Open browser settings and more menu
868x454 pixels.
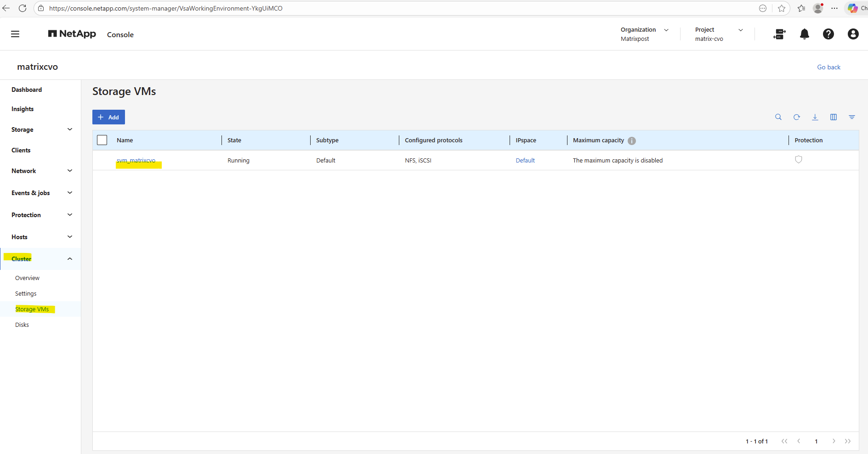click(x=834, y=8)
